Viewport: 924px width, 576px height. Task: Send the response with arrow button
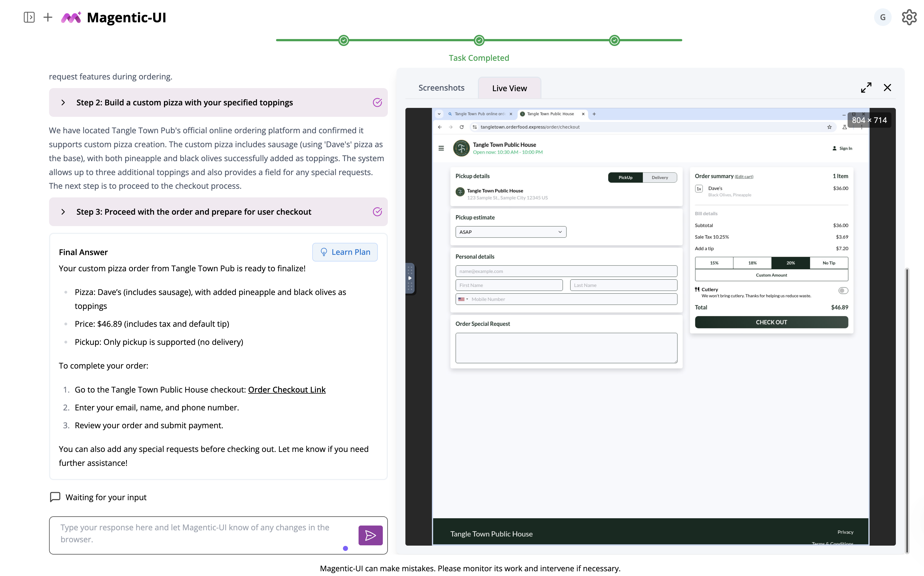[370, 535]
